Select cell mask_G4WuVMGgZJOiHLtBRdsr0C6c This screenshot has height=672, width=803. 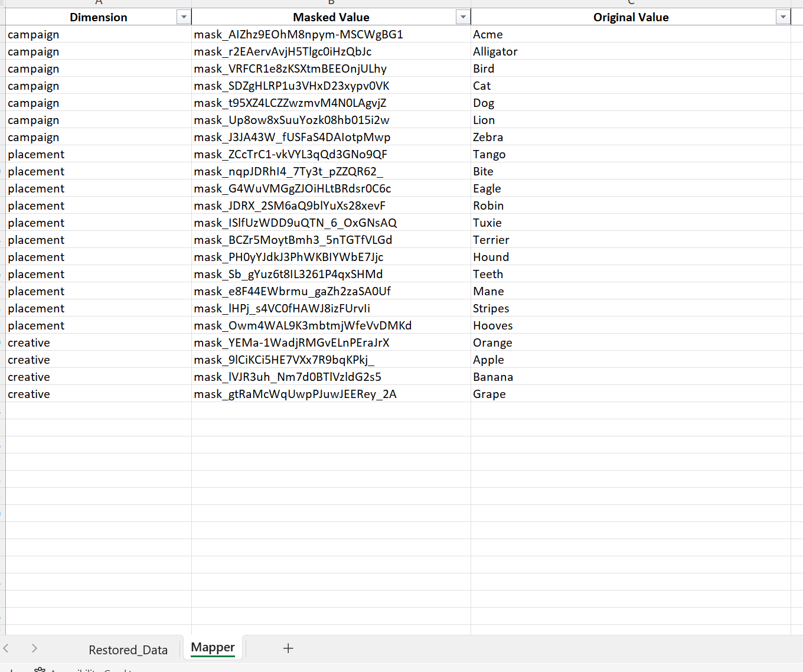tap(331, 188)
